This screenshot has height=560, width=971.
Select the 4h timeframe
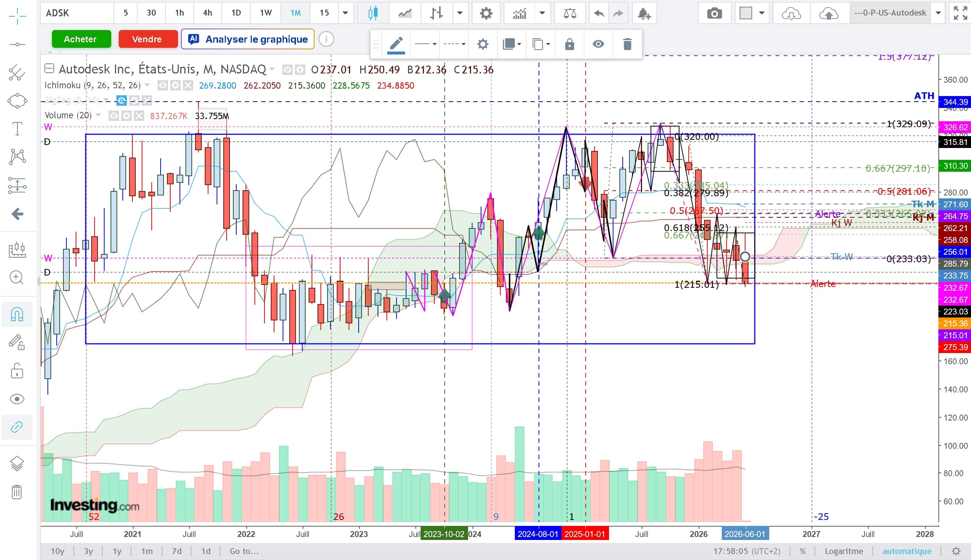click(x=207, y=13)
